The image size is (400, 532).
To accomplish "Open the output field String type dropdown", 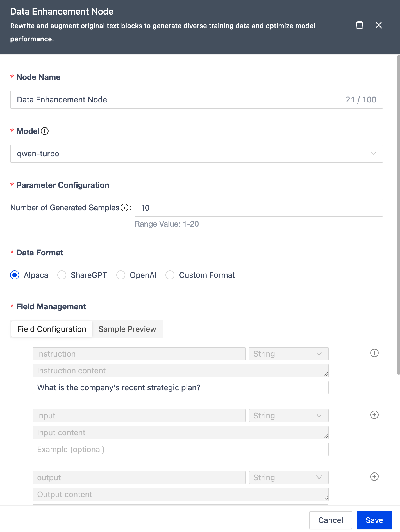I will coord(288,477).
